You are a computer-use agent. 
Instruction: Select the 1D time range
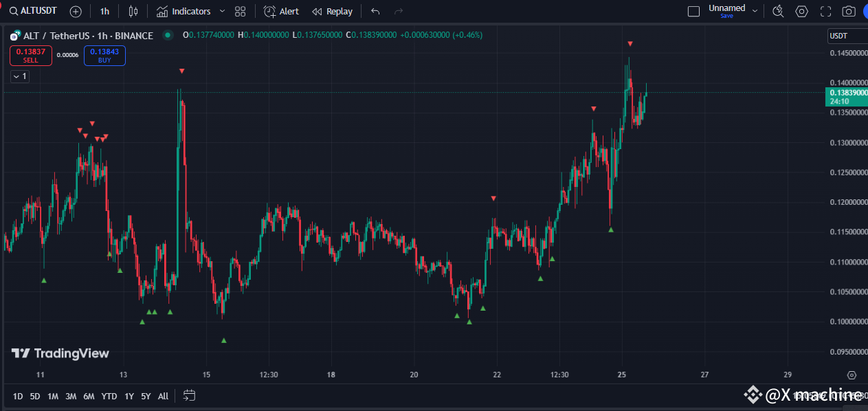click(x=18, y=396)
